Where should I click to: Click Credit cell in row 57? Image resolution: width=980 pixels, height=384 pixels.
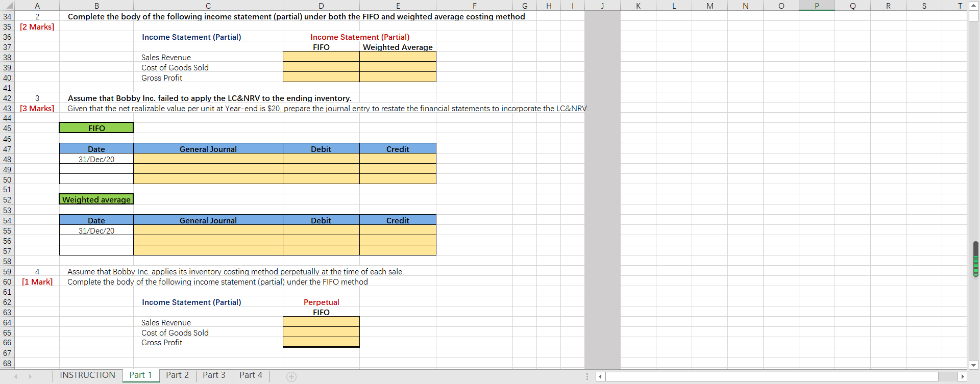pyautogui.click(x=398, y=250)
